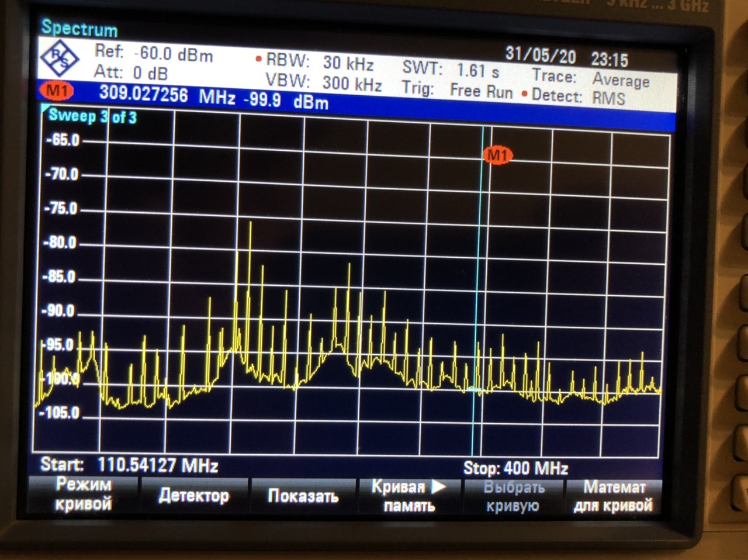This screenshot has width=748, height=560.
Task: Select the RBW: 30 kHz field
Action: tap(319, 61)
